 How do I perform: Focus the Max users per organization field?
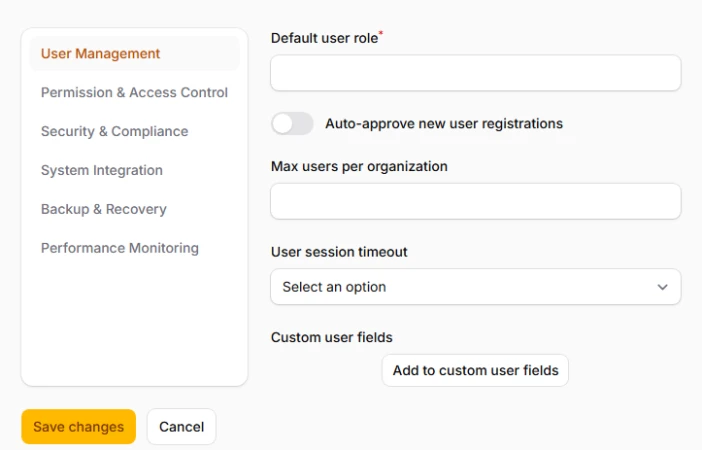tap(475, 201)
